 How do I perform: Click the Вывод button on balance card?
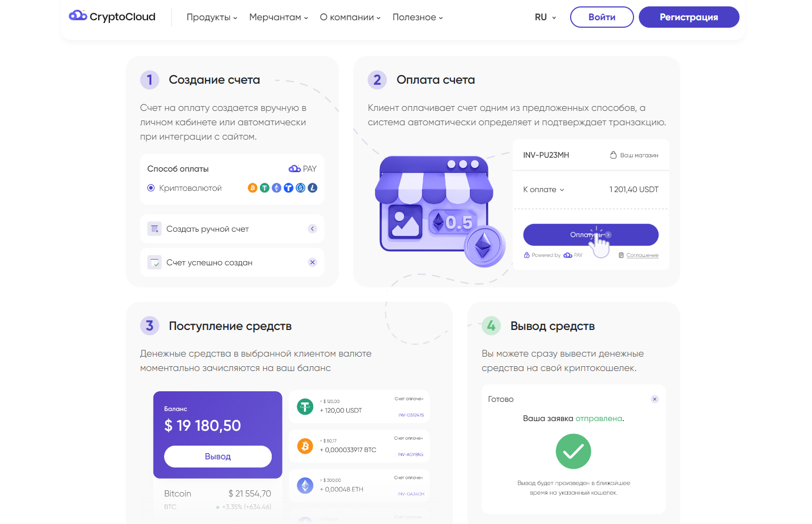[218, 456]
